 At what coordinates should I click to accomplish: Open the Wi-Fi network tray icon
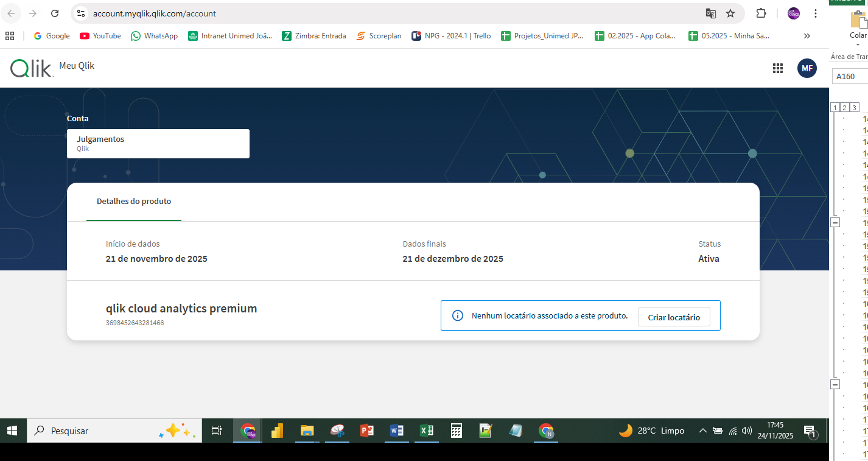pyautogui.click(x=733, y=431)
